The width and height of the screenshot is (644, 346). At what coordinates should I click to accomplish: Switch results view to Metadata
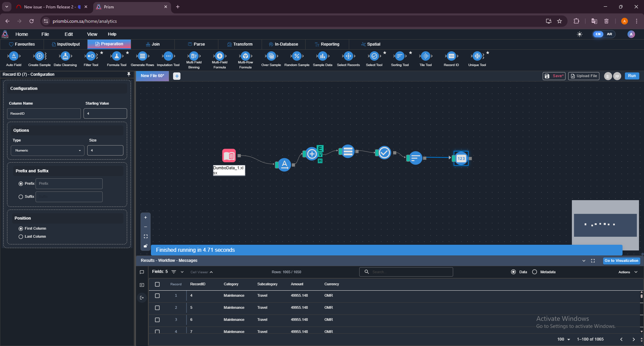pos(535,272)
